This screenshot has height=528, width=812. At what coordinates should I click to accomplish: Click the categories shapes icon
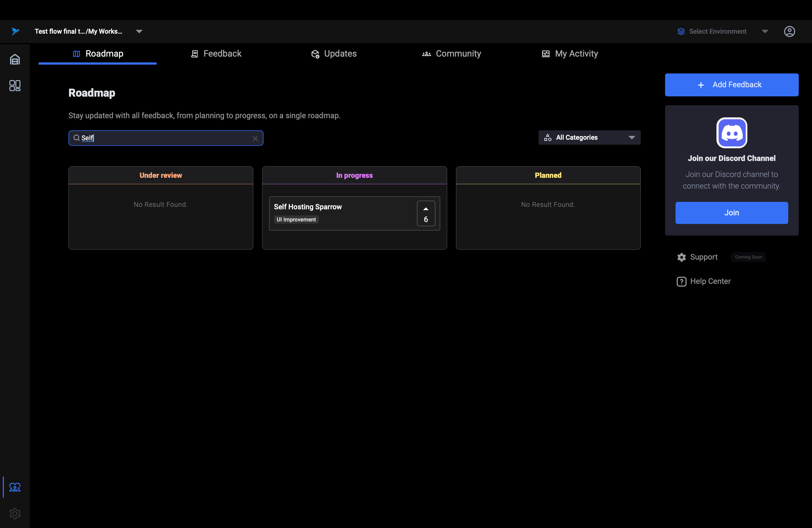pos(548,138)
